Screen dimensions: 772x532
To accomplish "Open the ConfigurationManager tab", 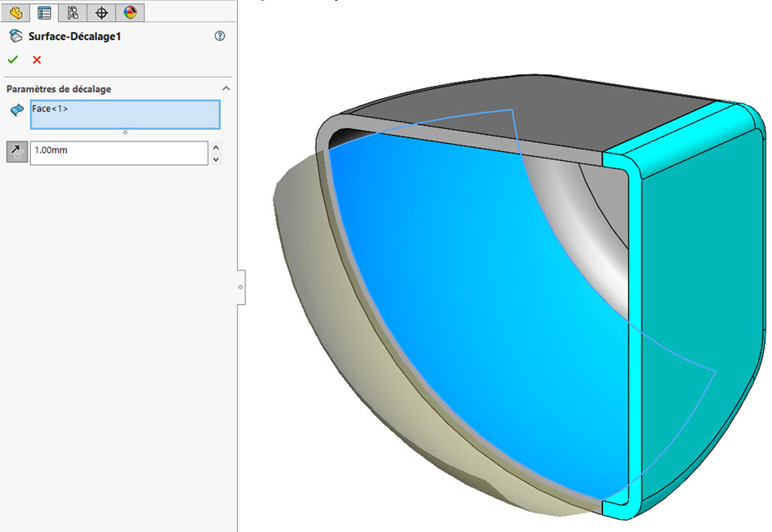I will click(x=73, y=12).
